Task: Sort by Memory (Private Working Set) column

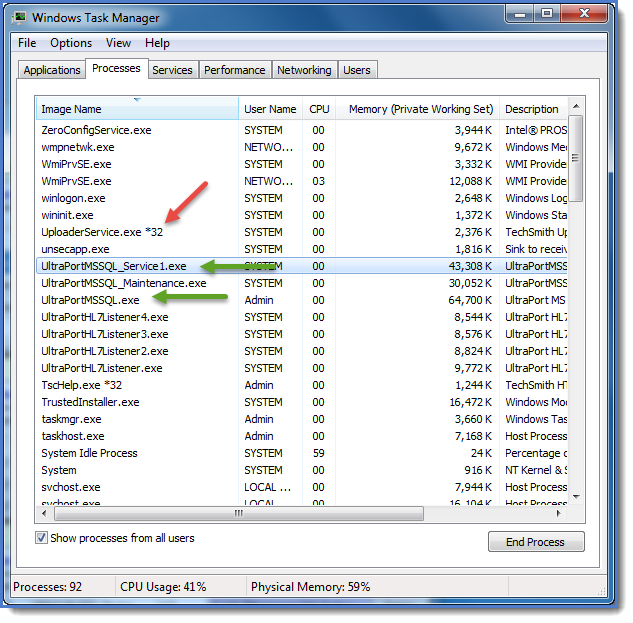Action: pyautogui.click(x=418, y=109)
